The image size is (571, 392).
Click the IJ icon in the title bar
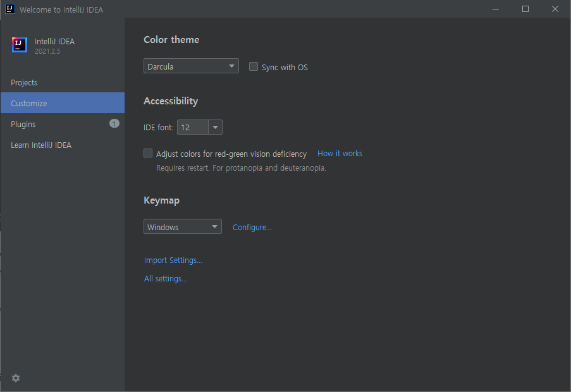click(10, 9)
